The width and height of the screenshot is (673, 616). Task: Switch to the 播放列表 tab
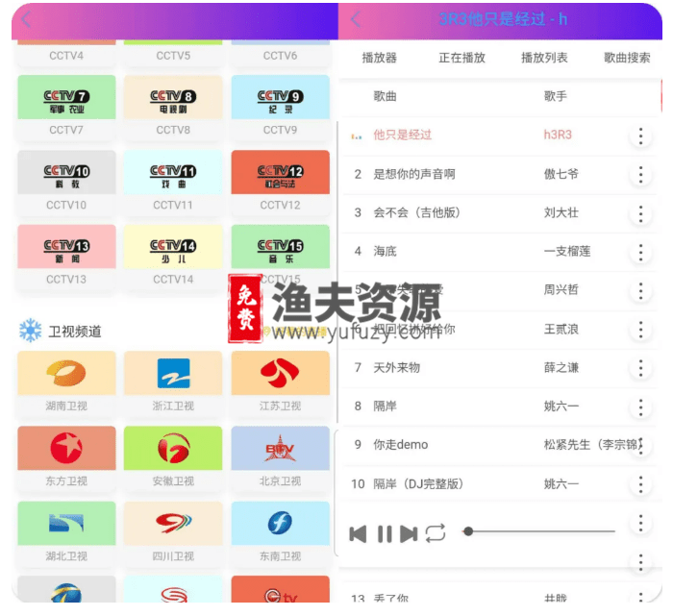click(x=544, y=58)
